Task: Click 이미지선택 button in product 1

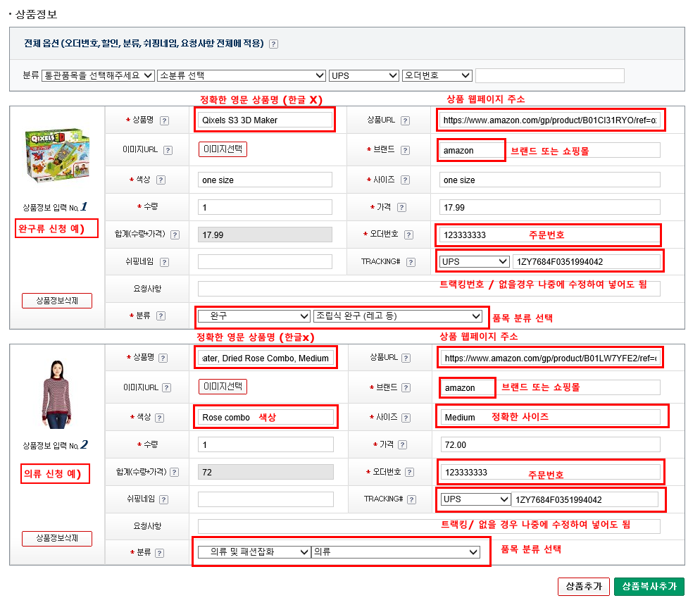Action: click(223, 149)
